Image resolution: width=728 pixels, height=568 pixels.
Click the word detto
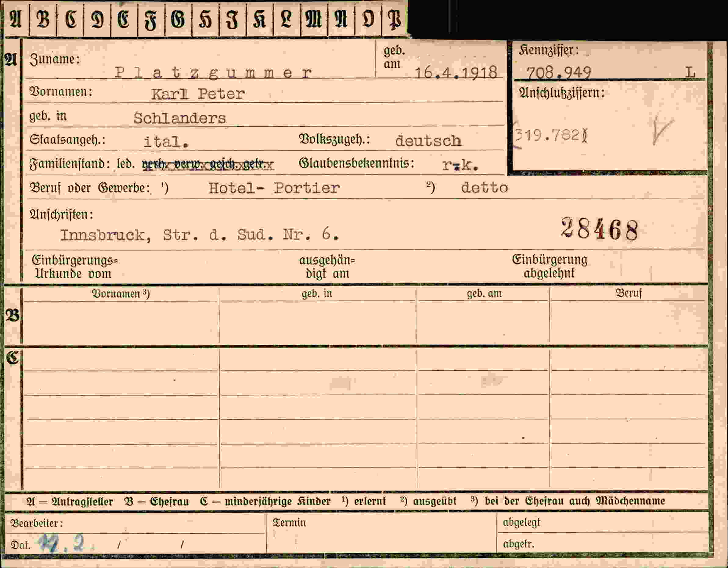click(x=484, y=188)
